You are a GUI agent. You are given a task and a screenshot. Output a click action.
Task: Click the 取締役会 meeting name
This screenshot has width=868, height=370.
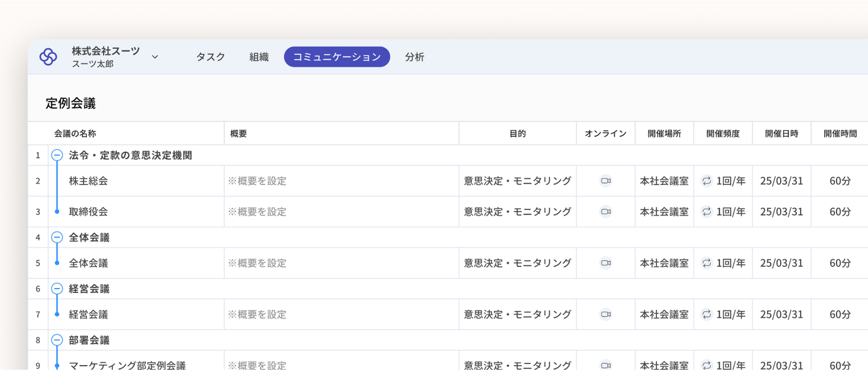tap(89, 212)
